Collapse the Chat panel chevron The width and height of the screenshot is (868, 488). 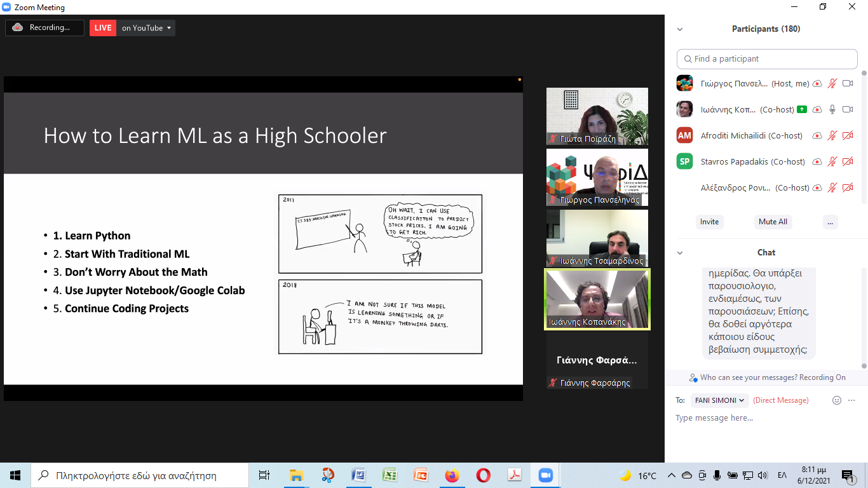click(680, 253)
